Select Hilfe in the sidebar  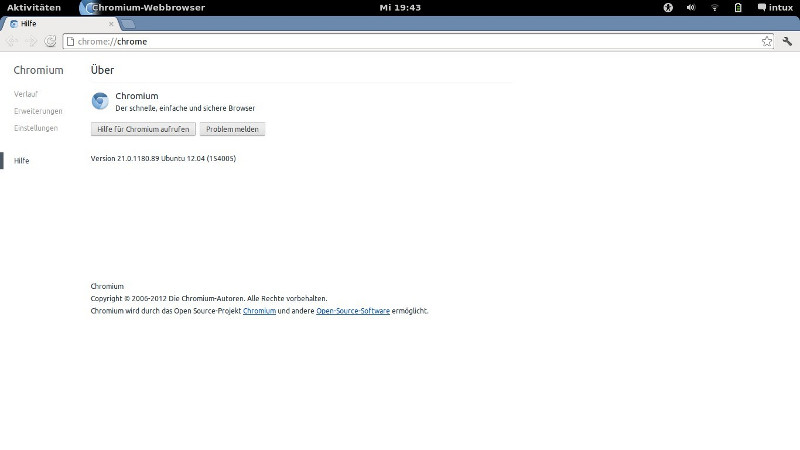21,161
